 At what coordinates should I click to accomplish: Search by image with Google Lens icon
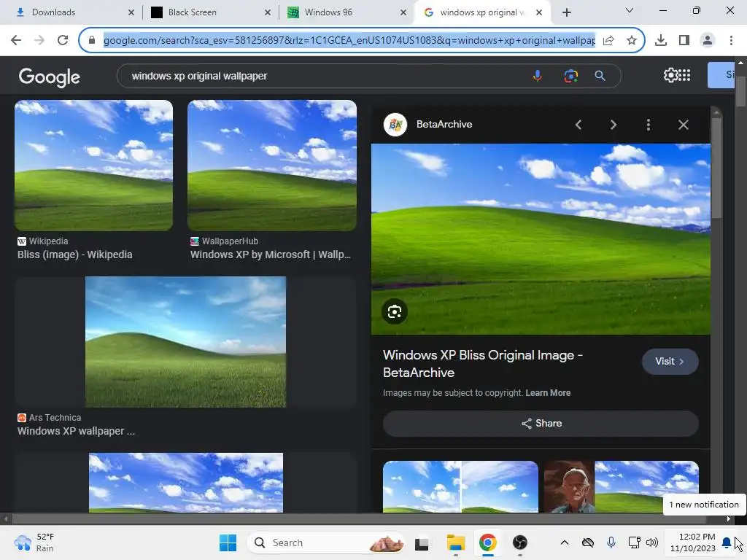point(570,76)
